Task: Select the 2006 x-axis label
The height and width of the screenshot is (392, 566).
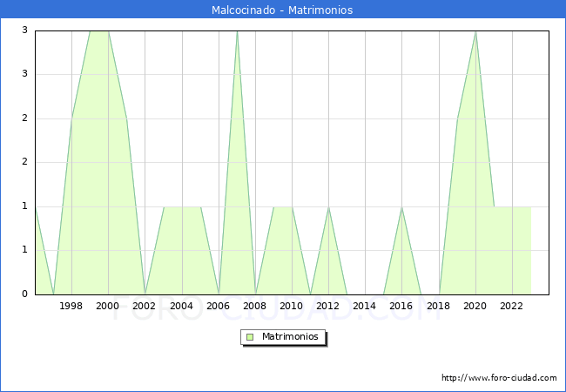Action: point(219,306)
